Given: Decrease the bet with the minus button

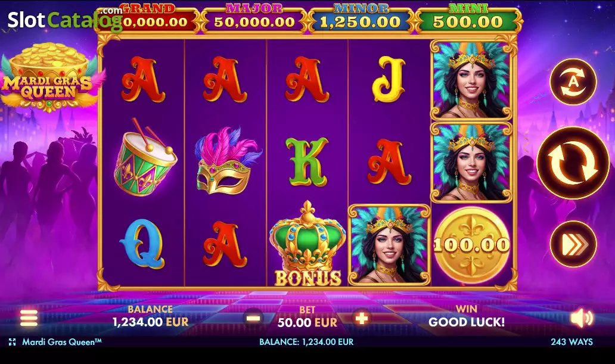Looking at the screenshot, I should pyautogui.click(x=253, y=318).
